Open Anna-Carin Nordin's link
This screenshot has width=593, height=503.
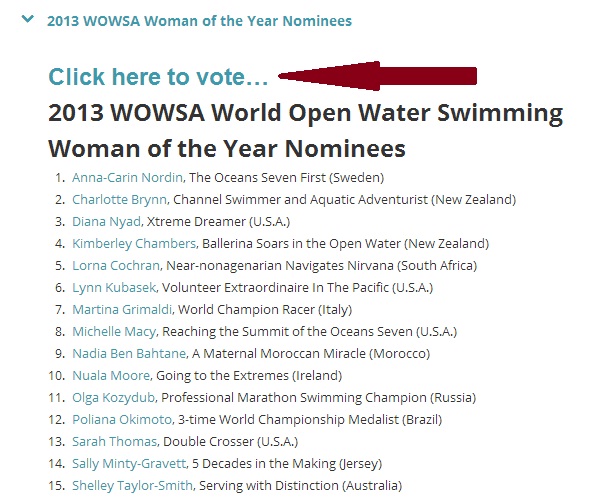127,177
